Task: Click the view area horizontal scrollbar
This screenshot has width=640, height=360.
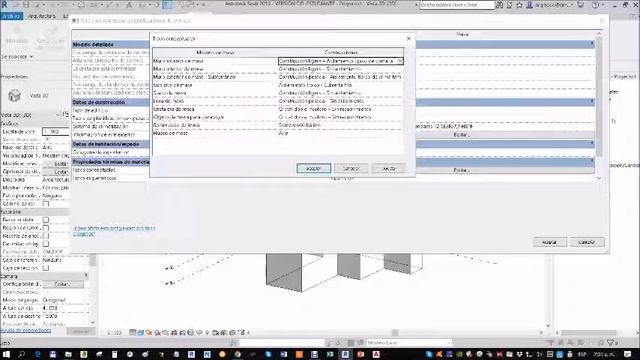Action: pos(395,333)
